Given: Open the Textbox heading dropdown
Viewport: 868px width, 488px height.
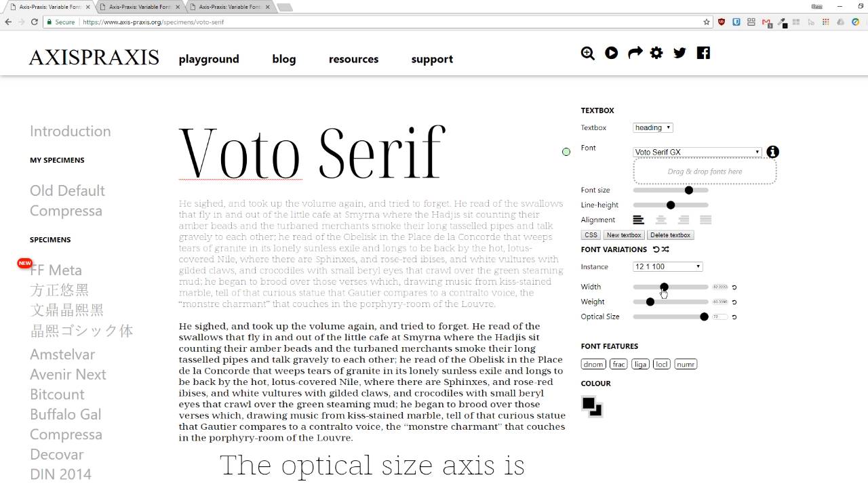Looking at the screenshot, I should [x=653, y=127].
